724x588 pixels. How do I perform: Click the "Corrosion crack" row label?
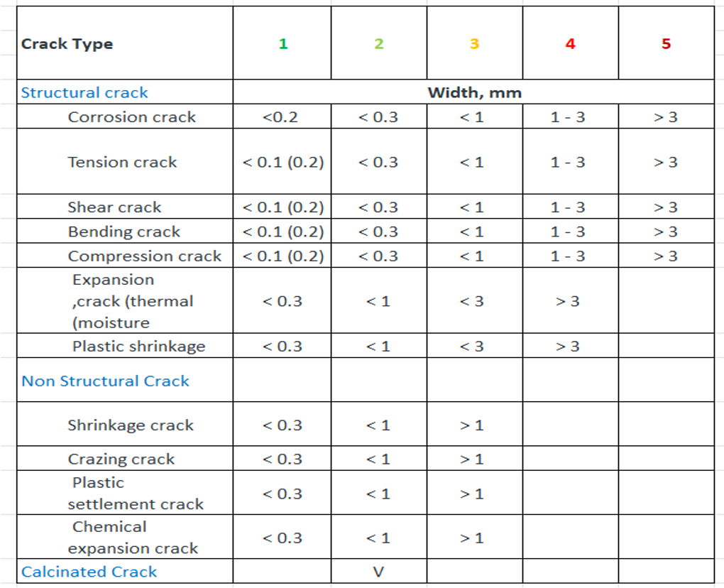pyautogui.click(x=131, y=117)
